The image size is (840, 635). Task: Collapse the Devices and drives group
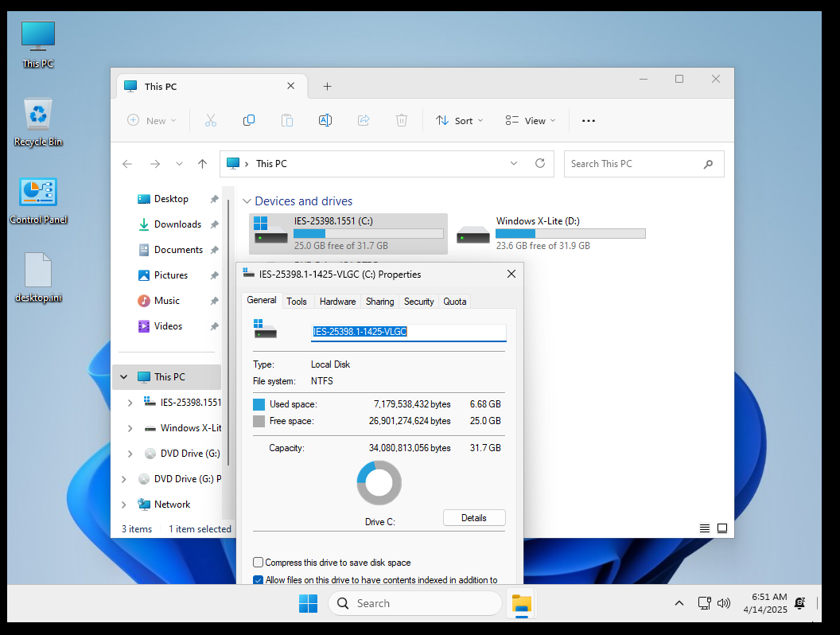(247, 201)
